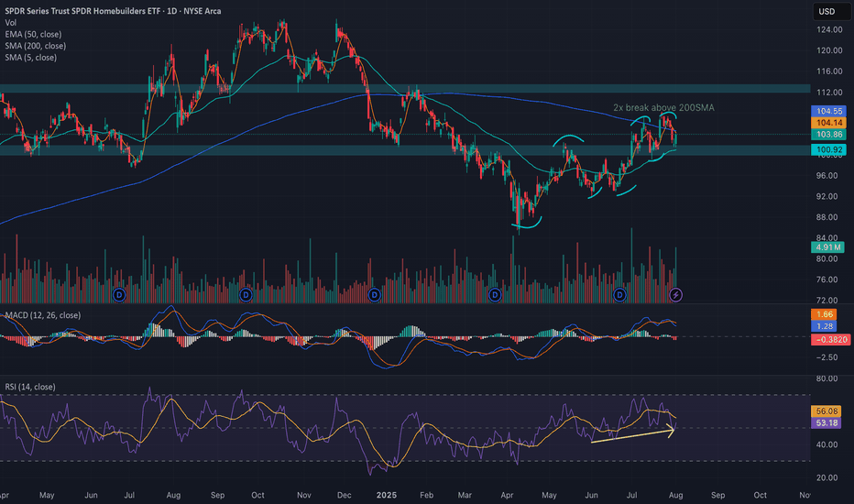Open the dividend marker just before 2025
854x504 pixels.
[374, 295]
